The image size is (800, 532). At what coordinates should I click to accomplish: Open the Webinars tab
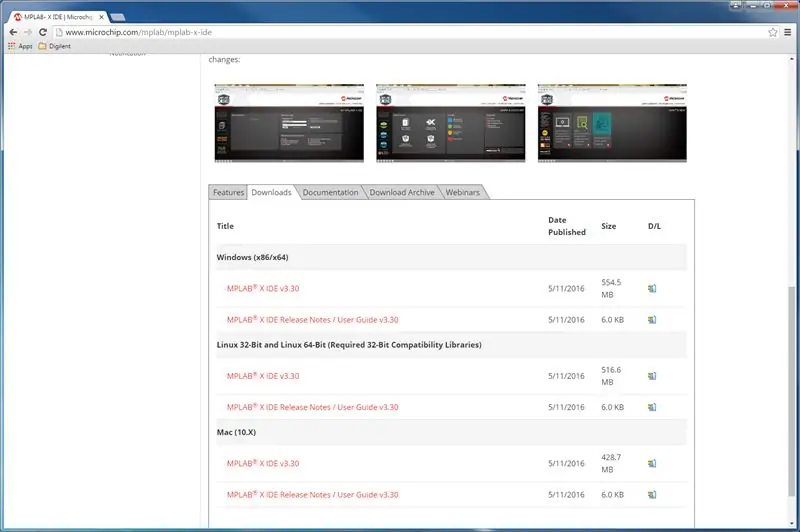coord(462,192)
